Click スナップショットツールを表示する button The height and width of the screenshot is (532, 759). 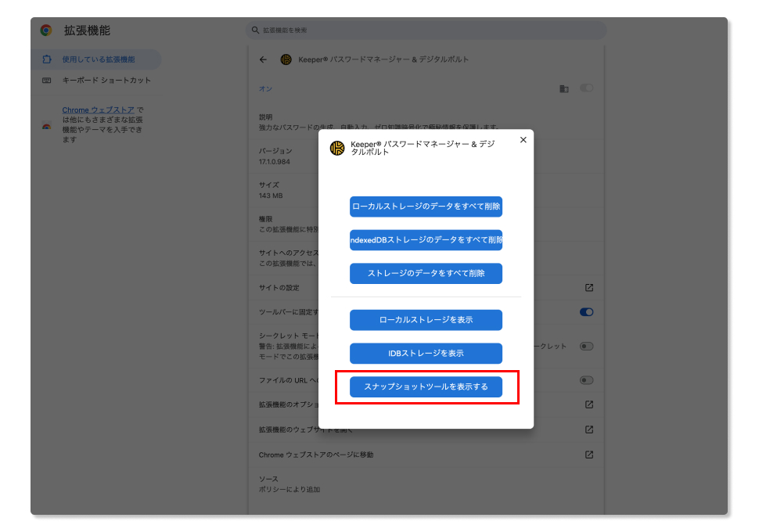(426, 387)
